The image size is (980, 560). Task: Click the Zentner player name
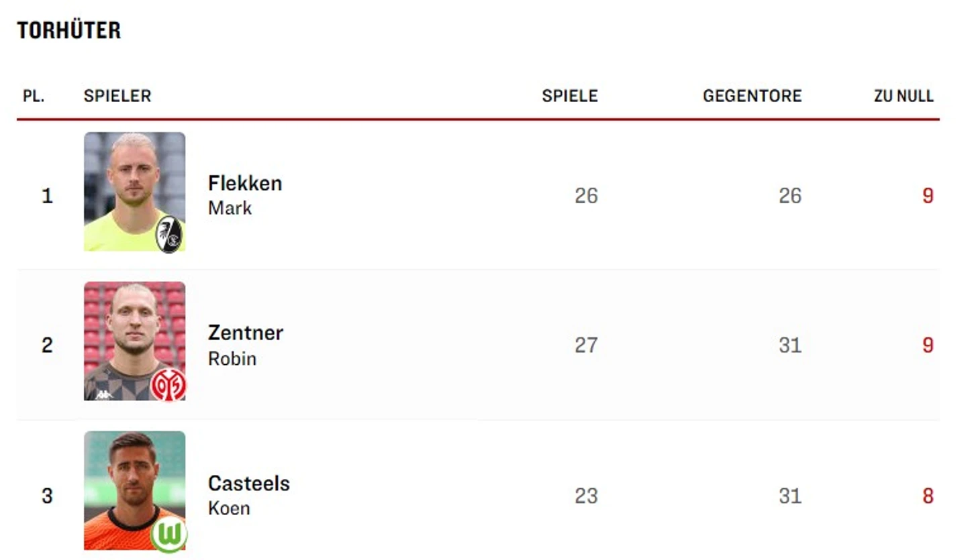click(246, 333)
